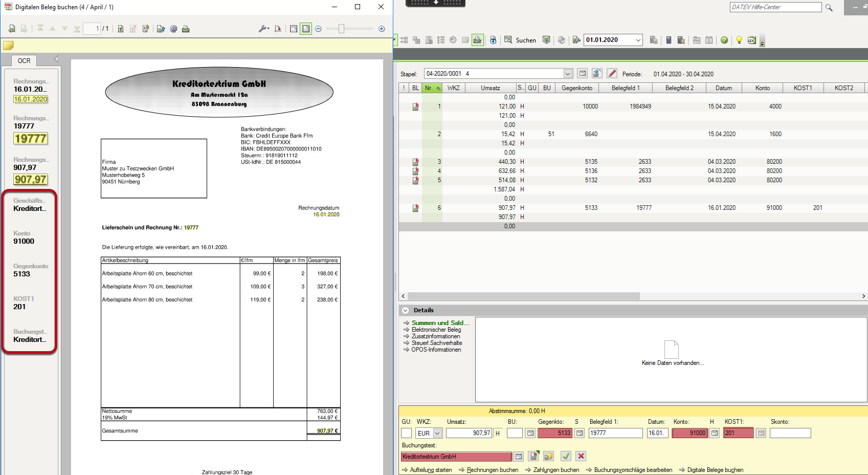
Task: Open the calculator icon in the main toolbar
Action: (x=669, y=40)
